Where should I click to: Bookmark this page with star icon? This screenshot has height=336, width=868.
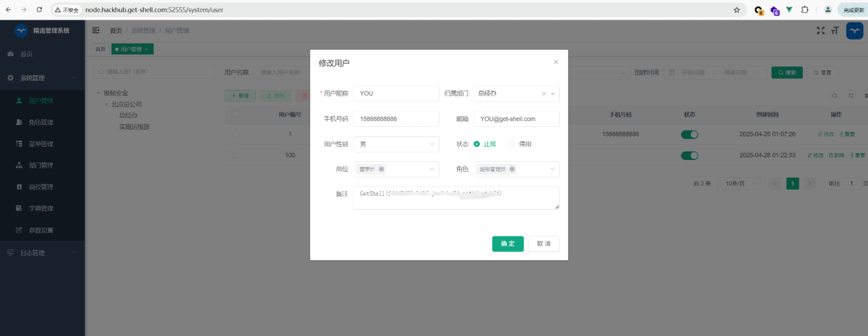tap(737, 10)
